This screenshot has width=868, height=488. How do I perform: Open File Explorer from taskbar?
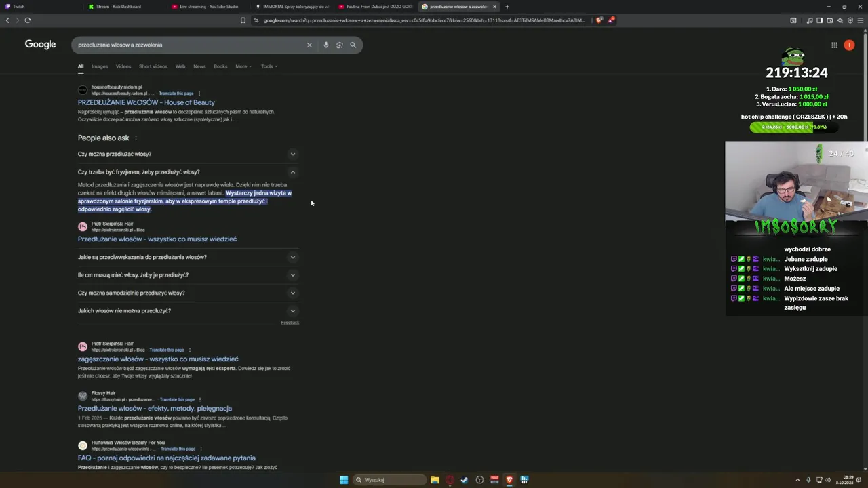click(x=435, y=480)
